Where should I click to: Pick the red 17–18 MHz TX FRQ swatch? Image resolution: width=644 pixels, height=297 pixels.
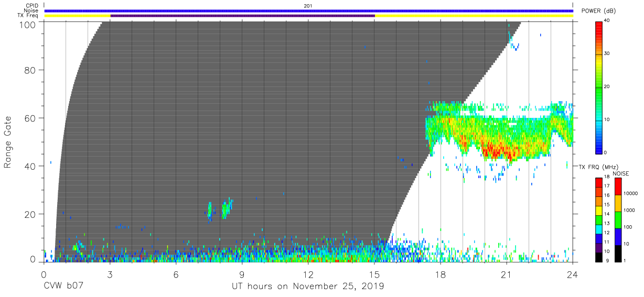pos(599,182)
